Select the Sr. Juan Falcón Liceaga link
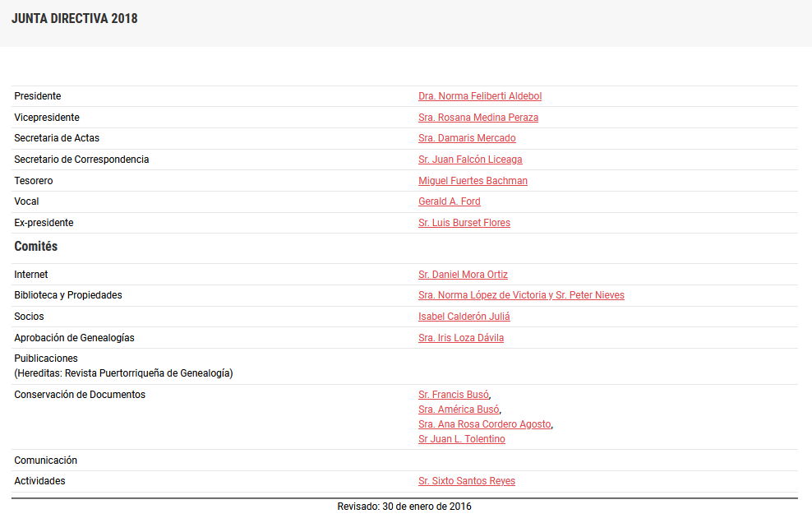812x523 pixels. (469, 160)
